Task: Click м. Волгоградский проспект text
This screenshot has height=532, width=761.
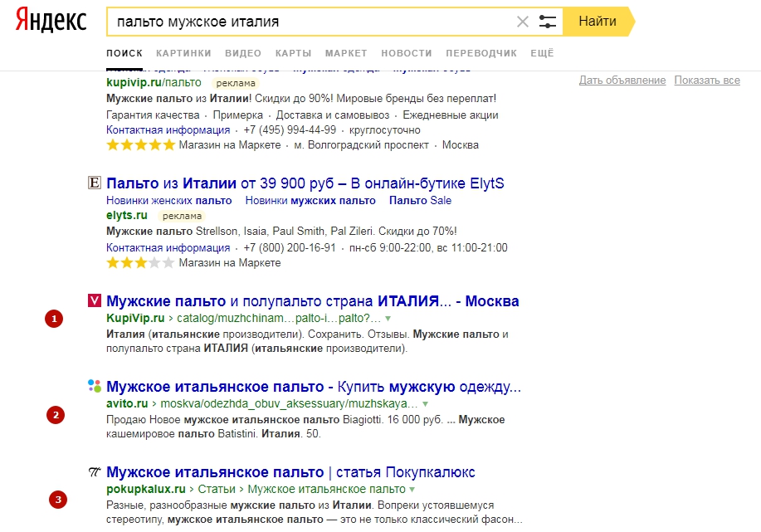Action: pos(362,145)
